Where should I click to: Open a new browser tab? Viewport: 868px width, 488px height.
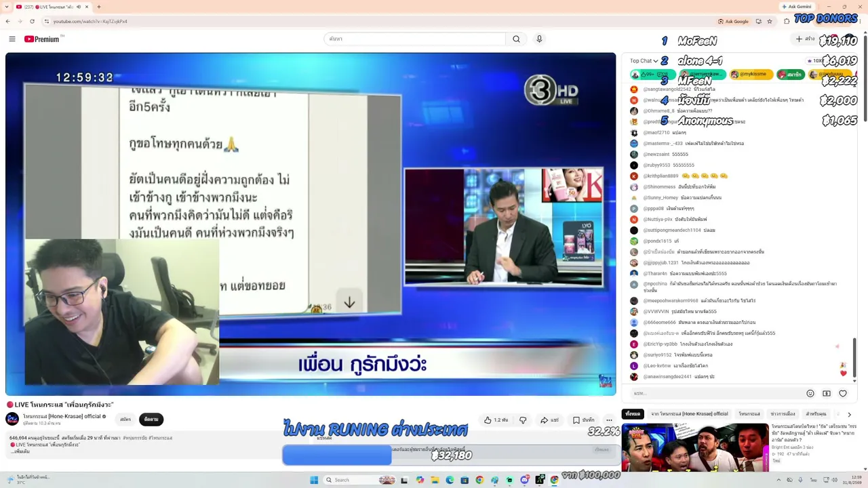[99, 7]
